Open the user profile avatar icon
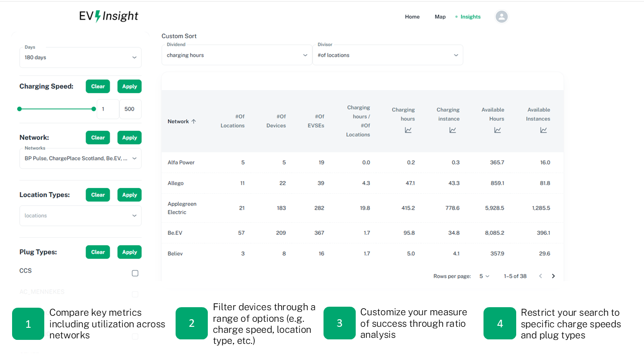Viewport: 644px width, 362px height. click(x=501, y=17)
